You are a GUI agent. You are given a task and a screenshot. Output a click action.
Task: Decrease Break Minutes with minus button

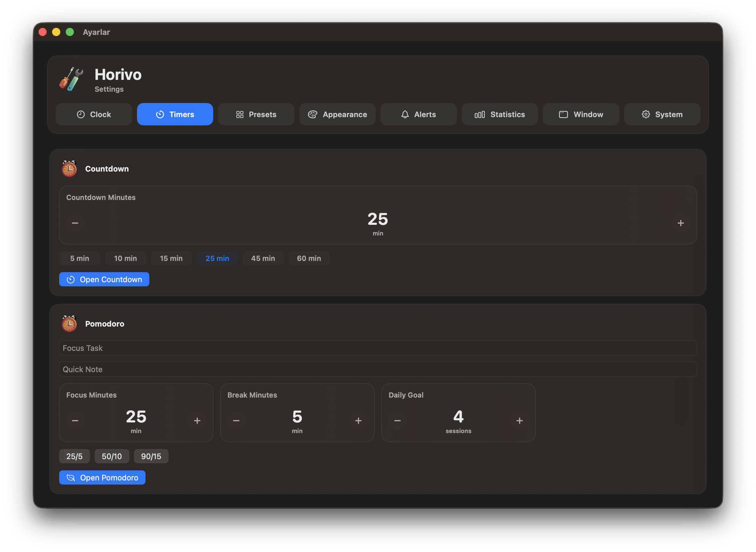click(236, 420)
